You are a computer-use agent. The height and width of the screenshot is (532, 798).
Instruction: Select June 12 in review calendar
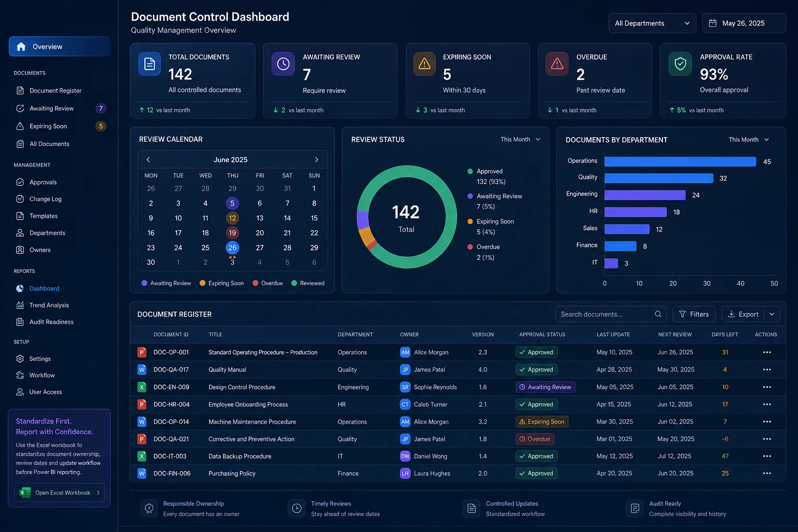(x=232, y=218)
